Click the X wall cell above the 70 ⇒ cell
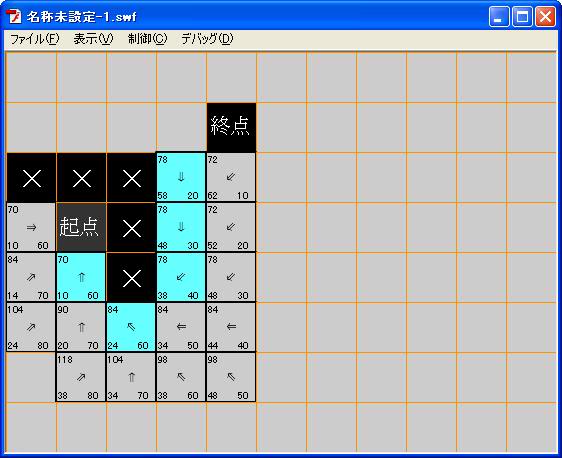Screen dimensions: 562x458 [32, 178]
